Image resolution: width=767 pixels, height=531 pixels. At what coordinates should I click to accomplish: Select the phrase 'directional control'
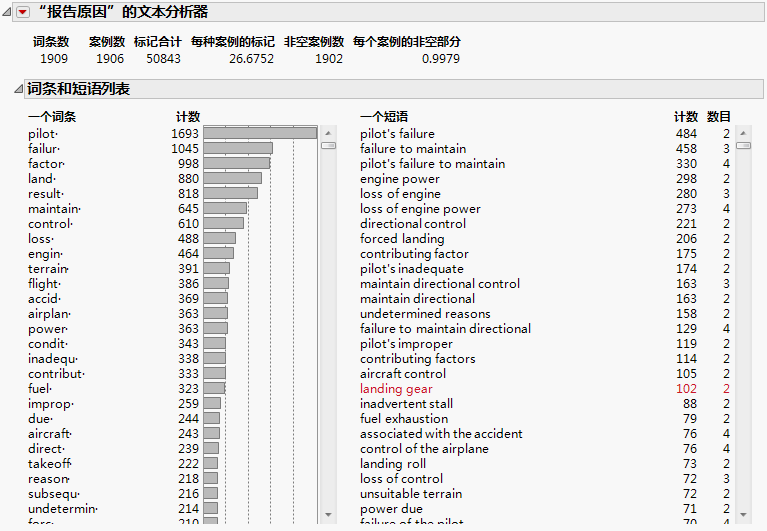413,224
